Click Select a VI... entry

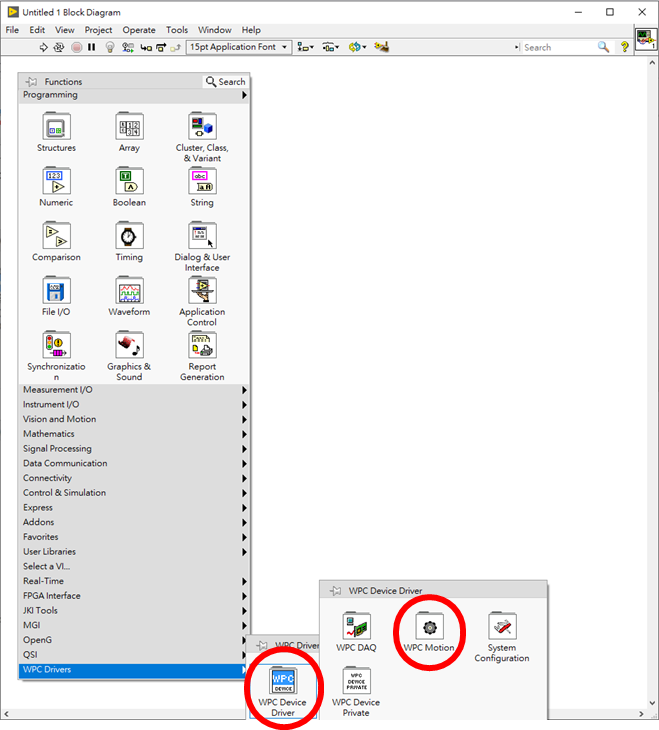tap(47, 566)
